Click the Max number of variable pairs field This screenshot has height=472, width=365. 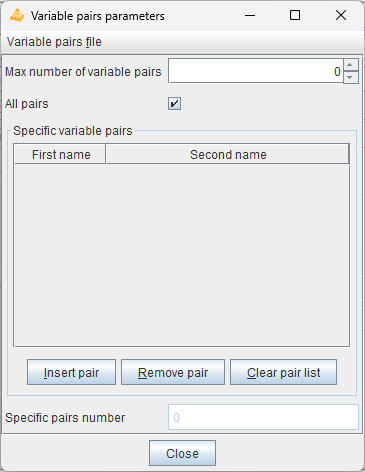pos(256,71)
